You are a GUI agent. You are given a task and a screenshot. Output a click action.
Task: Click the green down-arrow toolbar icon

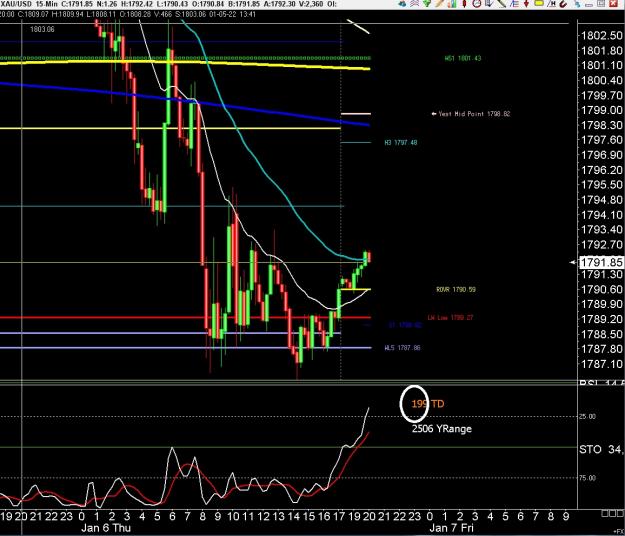point(427,4)
